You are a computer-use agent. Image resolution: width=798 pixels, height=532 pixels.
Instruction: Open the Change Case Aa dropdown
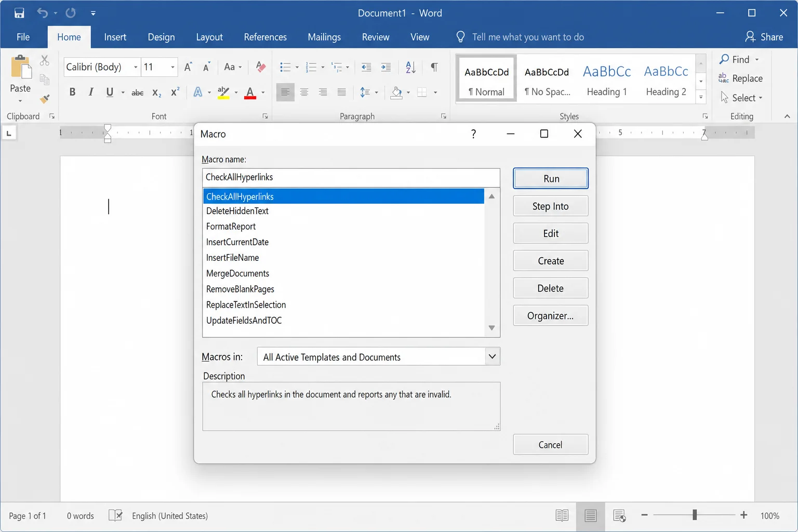coord(233,67)
